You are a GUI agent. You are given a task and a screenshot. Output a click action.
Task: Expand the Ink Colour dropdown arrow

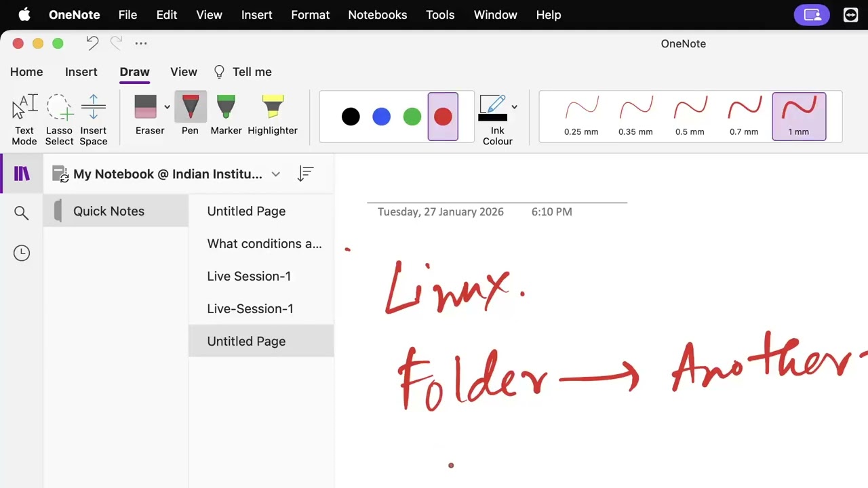click(514, 107)
